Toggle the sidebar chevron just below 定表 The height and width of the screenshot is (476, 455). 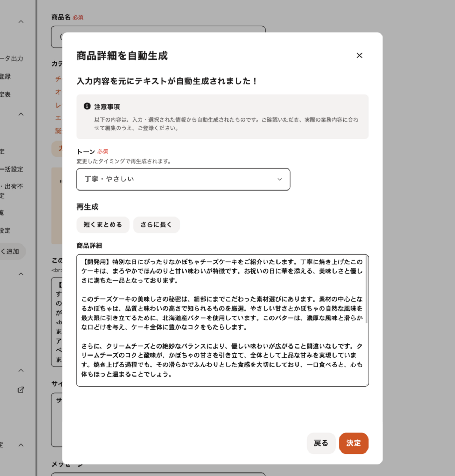[x=21, y=114]
